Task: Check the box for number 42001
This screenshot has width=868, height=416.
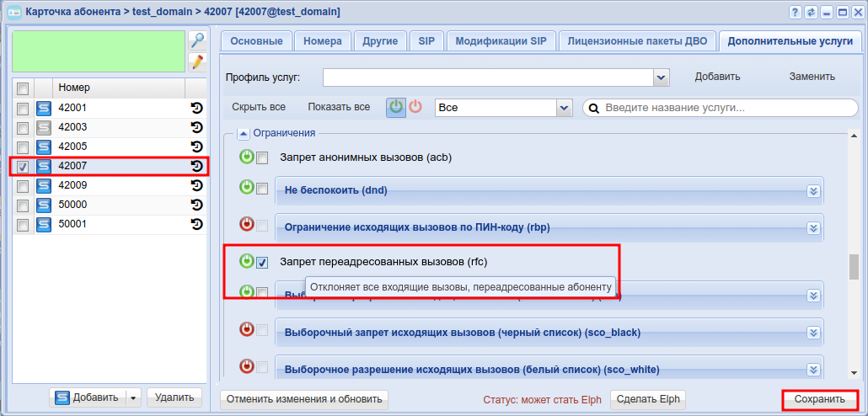Action: point(23,109)
